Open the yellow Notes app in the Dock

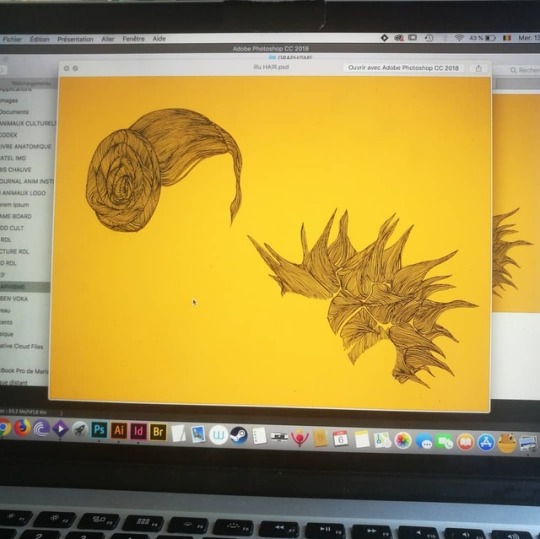(362, 439)
